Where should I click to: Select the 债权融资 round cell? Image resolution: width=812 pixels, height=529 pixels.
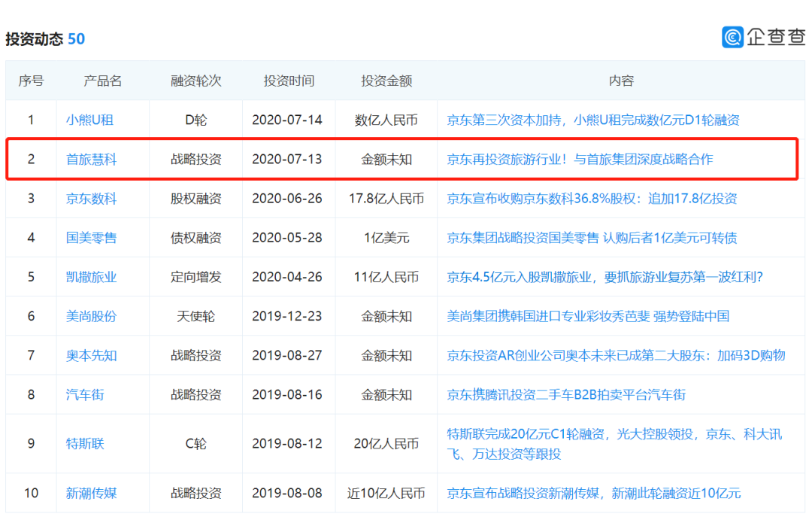pyautogui.click(x=195, y=238)
